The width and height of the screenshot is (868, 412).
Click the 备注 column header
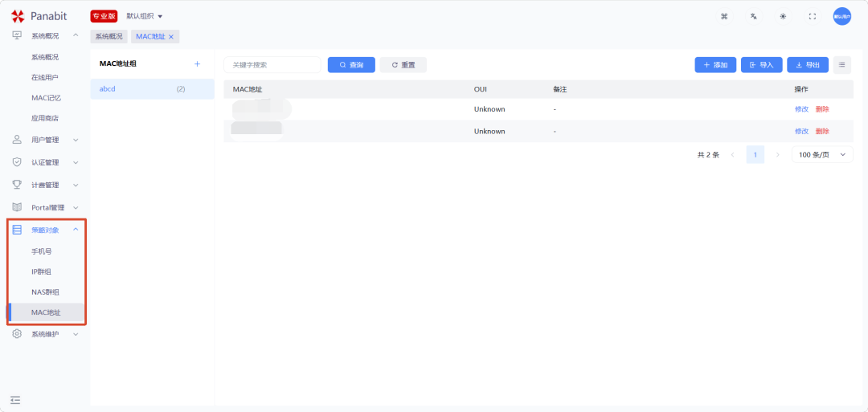pos(559,89)
